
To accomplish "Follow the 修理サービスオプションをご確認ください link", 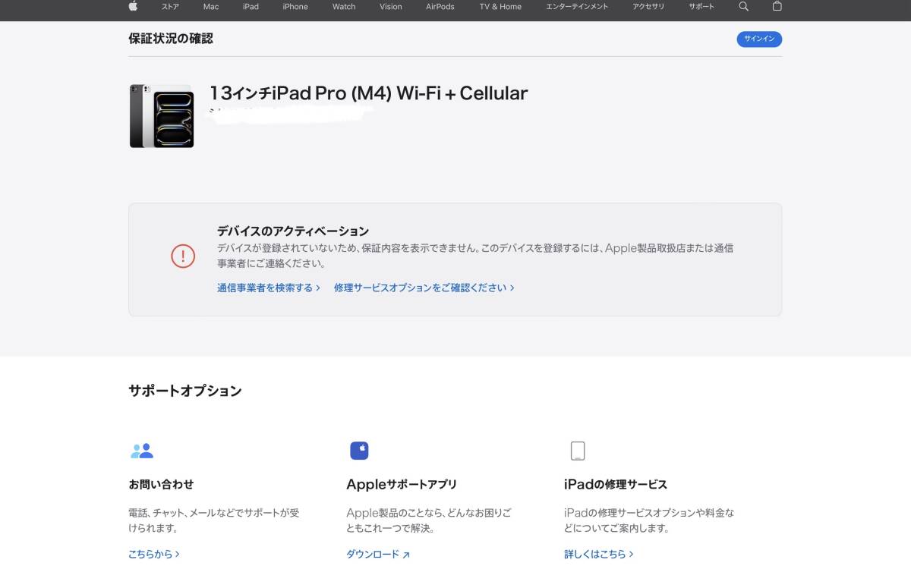I will pos(424,288).
